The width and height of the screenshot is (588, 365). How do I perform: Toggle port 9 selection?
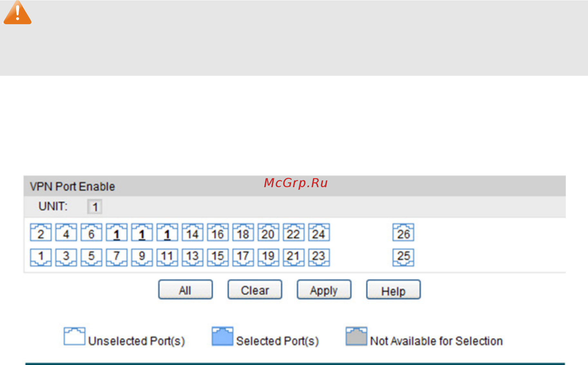142,257
